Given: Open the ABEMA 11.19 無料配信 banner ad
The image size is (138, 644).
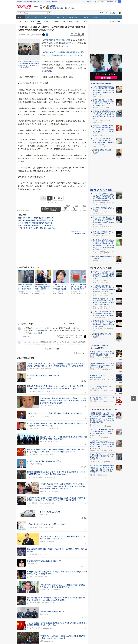Looking at the screenshot, I should tap(106, 67).
